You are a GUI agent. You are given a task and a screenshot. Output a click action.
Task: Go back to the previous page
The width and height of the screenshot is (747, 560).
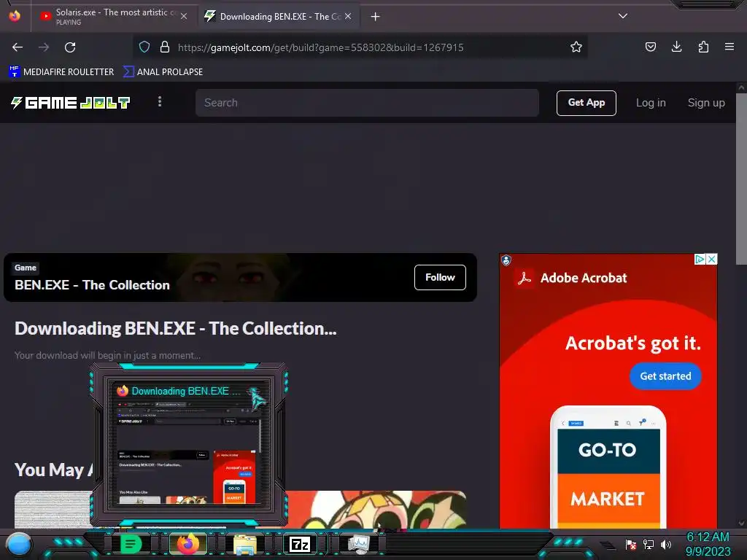tap(18, 47)
